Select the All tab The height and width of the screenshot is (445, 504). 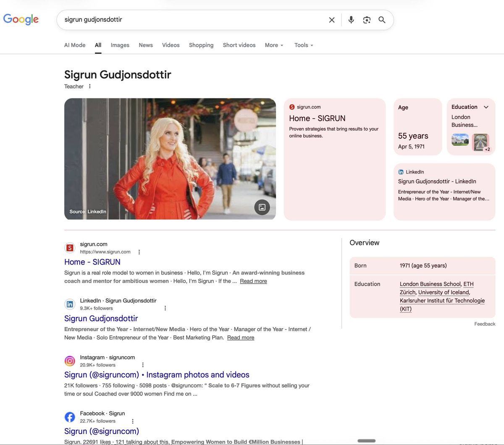click(98, 45)
